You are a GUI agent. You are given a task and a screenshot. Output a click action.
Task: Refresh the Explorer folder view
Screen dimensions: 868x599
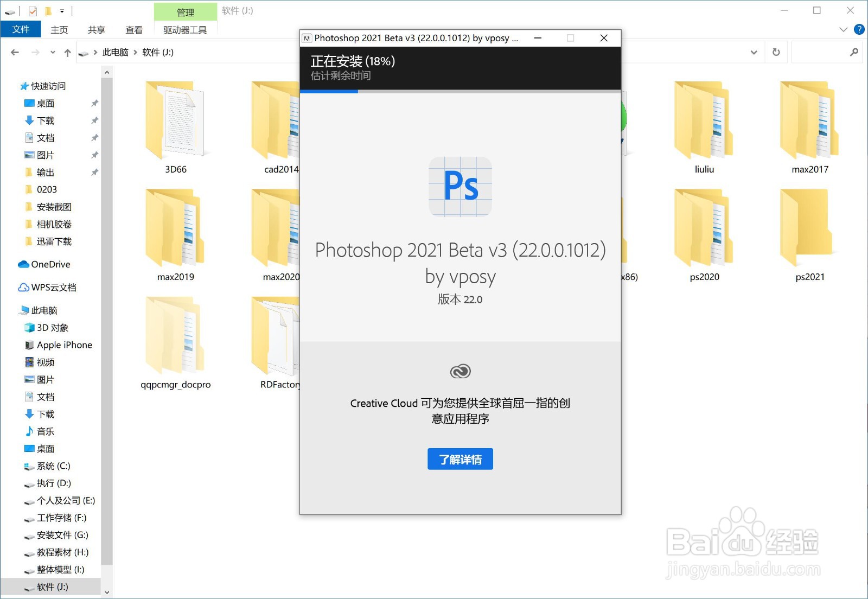(776, 52)
